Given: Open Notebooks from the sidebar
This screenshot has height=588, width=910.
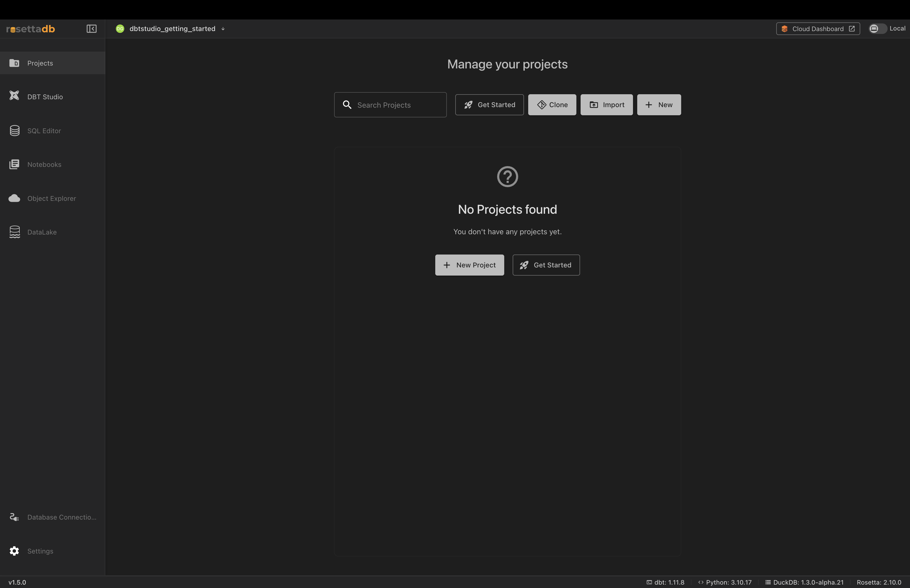Looking at the screenshot, I should (52, 164).
